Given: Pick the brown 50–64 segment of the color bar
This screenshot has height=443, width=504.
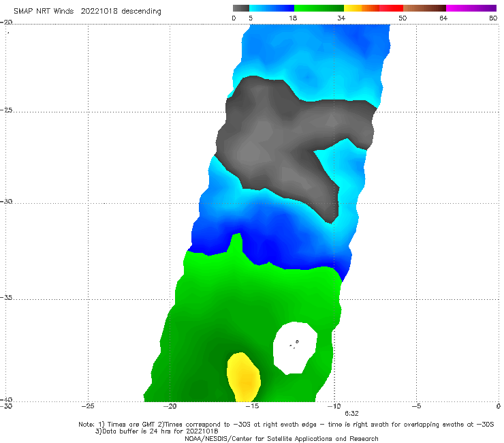Looking at the screenshot, I should click(424, 8).
